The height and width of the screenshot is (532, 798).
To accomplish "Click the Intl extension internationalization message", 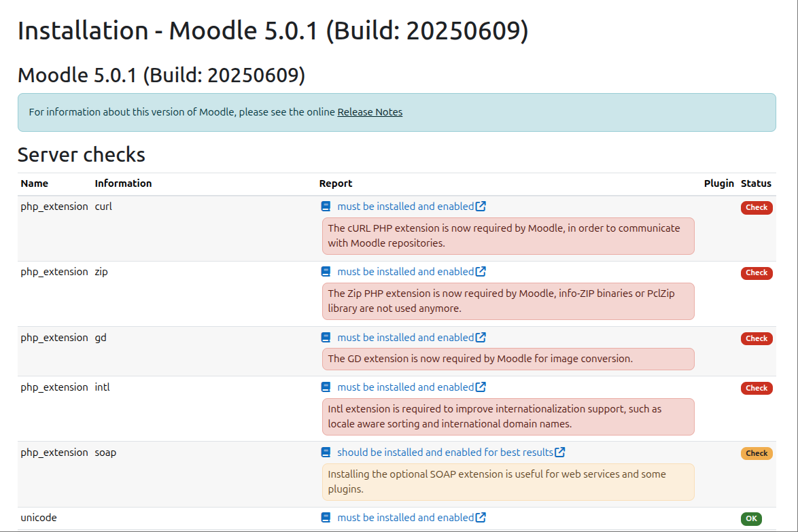I will [x=508, y=416].
